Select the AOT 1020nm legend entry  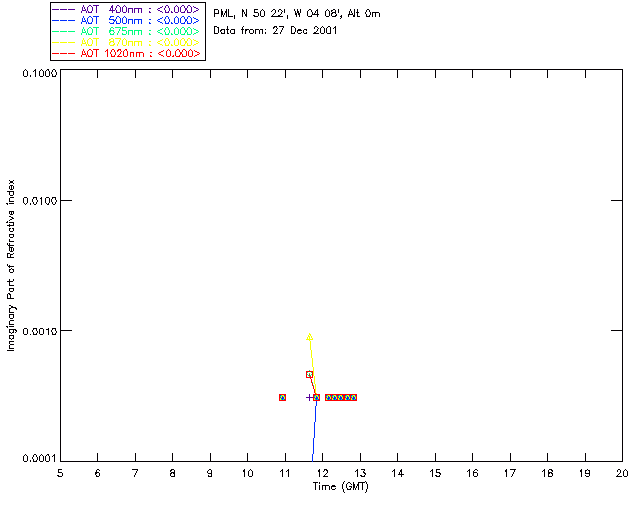coord(127,53)
